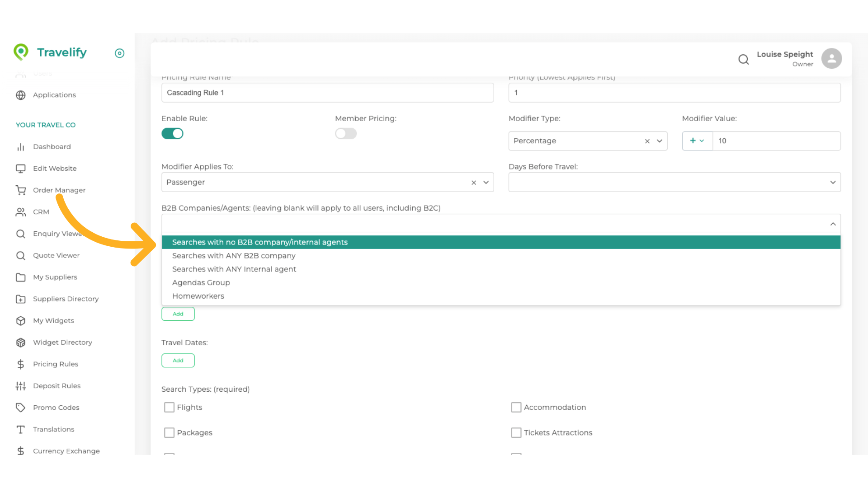The image size is (868, 488).
Task: Click the Order Manager cart icon
Action: pyautogui.click(x=21, y=190)
